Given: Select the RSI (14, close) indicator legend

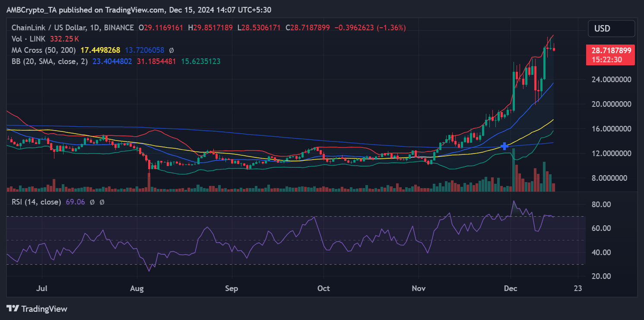Looking at the screenshot, I should coord(36,202).
